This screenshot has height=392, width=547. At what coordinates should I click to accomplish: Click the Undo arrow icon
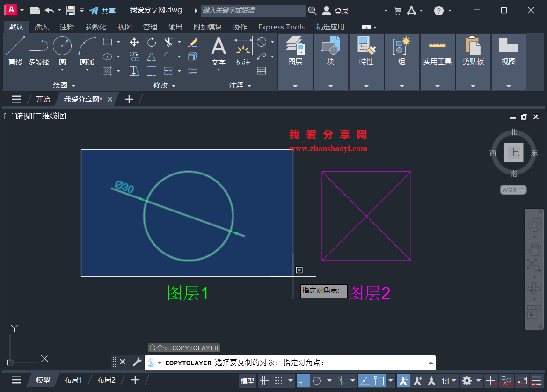tap(49, 10)
